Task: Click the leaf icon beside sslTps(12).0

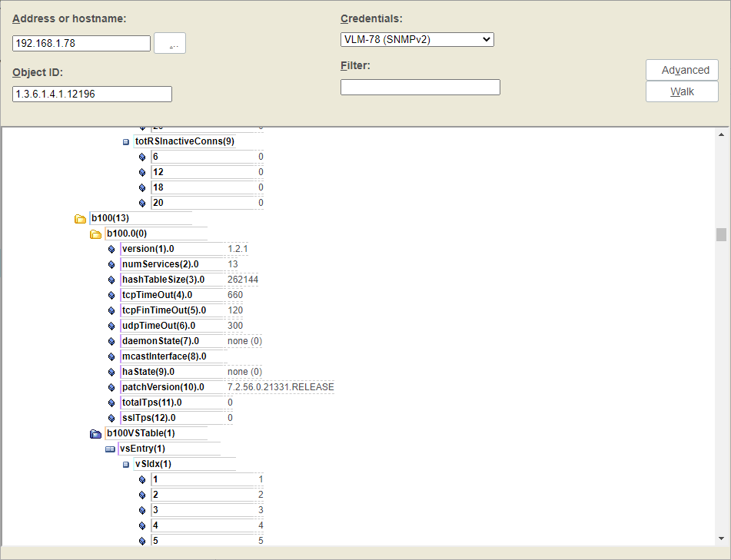Action: (111, 419)
